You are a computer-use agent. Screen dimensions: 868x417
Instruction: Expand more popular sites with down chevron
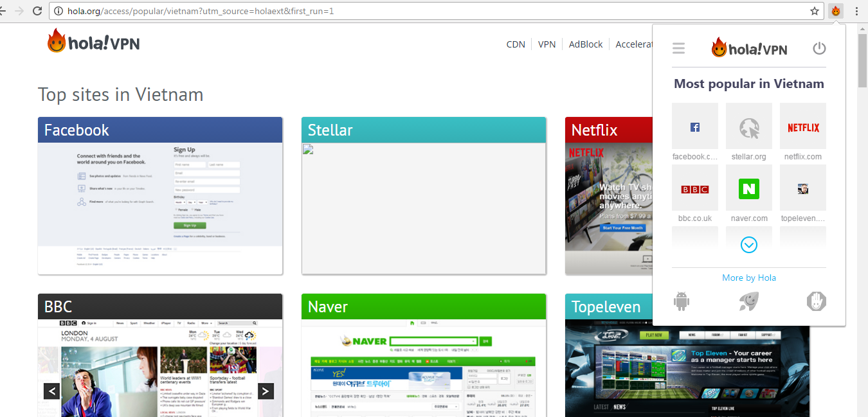click(x=748, y=245)
